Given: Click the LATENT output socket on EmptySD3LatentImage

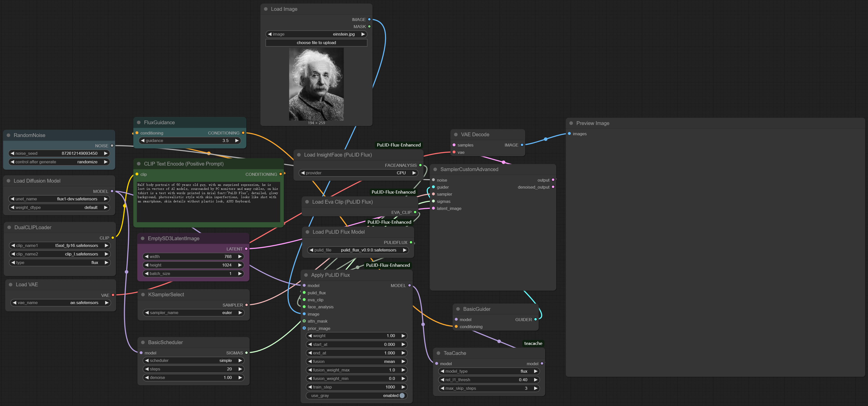Looking at the screenshot, I should point(246,249).
